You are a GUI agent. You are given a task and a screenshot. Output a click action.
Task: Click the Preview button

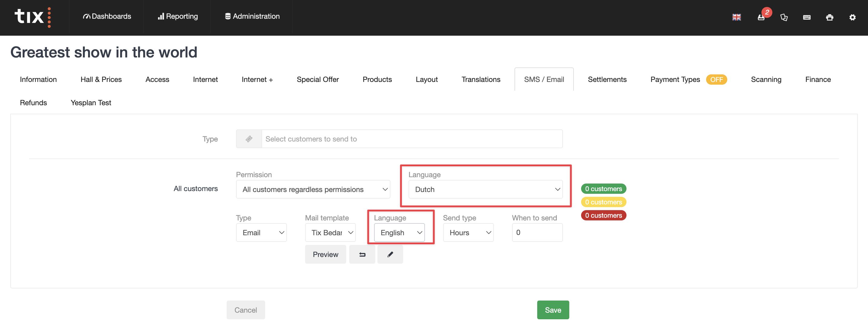coord(325,255)
